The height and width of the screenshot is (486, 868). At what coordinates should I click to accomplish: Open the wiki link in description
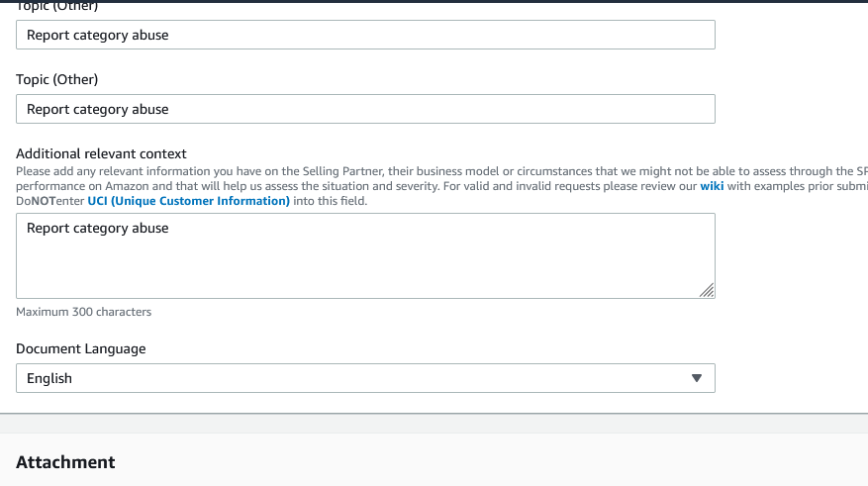point(711,186)
